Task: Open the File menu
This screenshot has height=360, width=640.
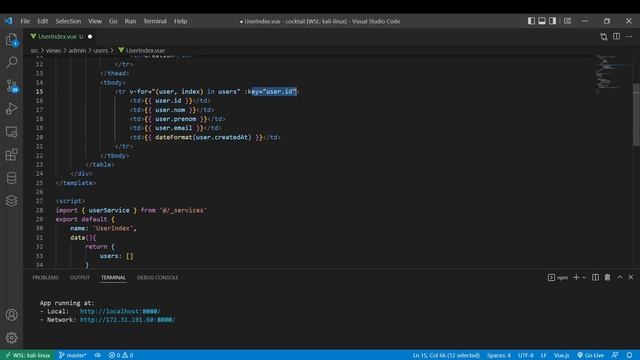Action: click(25, 21)
